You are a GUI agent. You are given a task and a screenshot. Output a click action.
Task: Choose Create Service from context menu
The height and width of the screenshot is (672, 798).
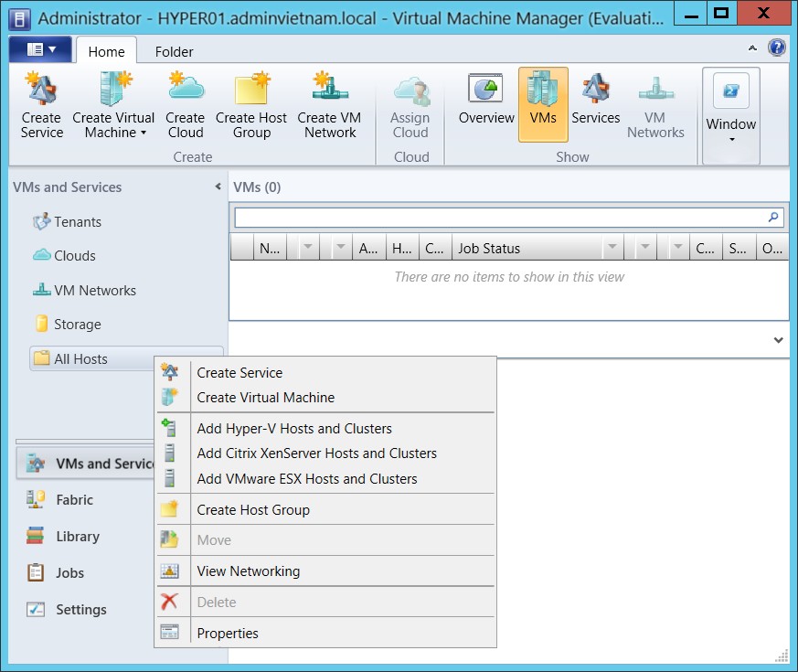click(325, 373)
